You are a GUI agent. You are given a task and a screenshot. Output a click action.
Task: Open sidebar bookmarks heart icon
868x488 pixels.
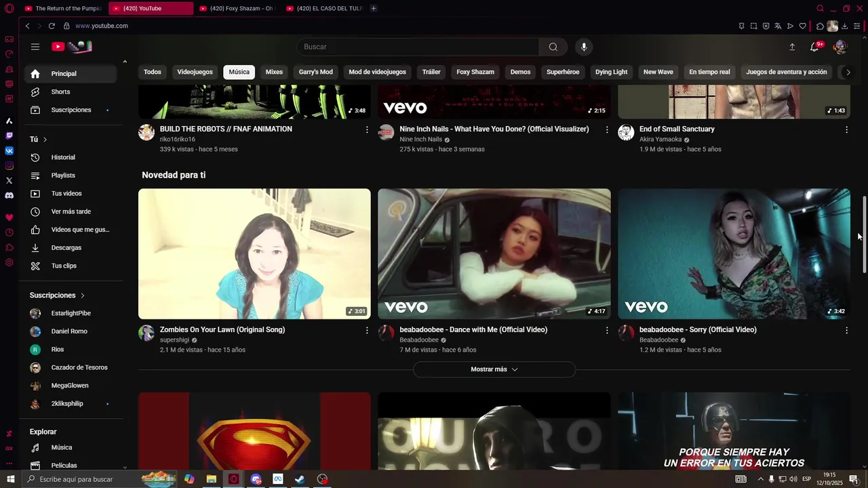(x=9, y=218)
